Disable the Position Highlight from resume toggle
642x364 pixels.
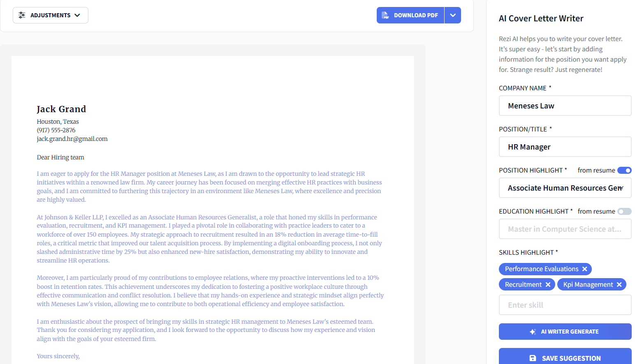point(624,170)
